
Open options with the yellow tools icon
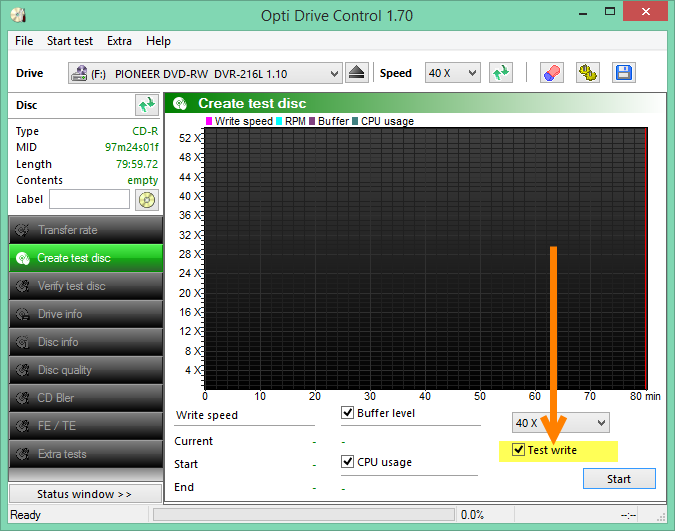[x=588, y=73]
